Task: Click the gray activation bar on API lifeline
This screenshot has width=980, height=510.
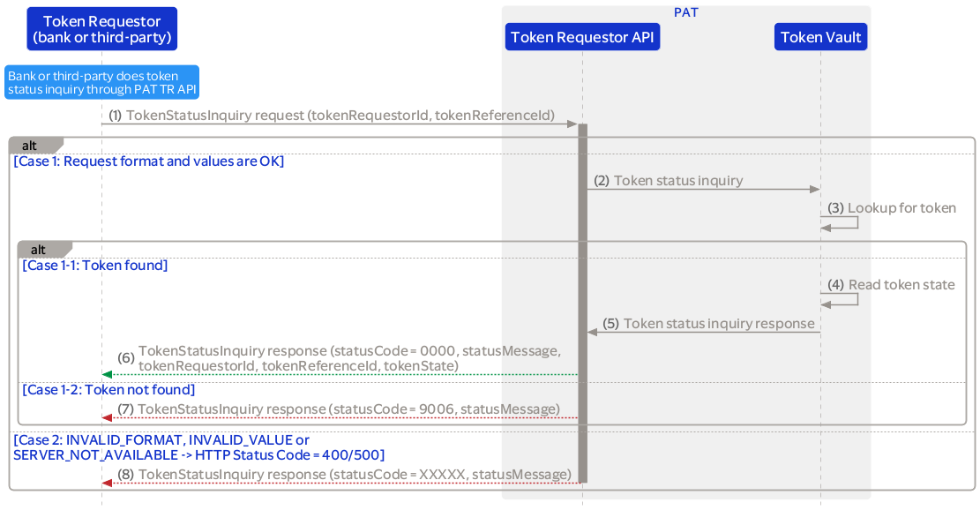Action: (582, 300)
